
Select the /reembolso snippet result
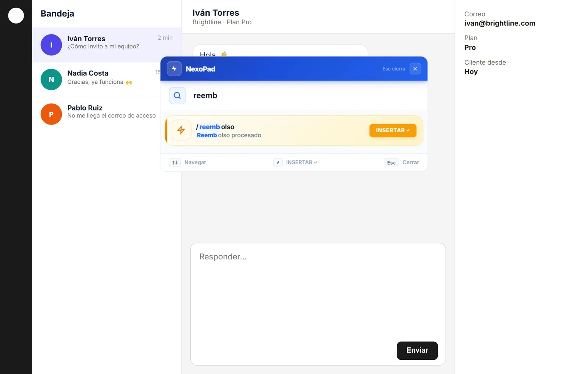294,130
